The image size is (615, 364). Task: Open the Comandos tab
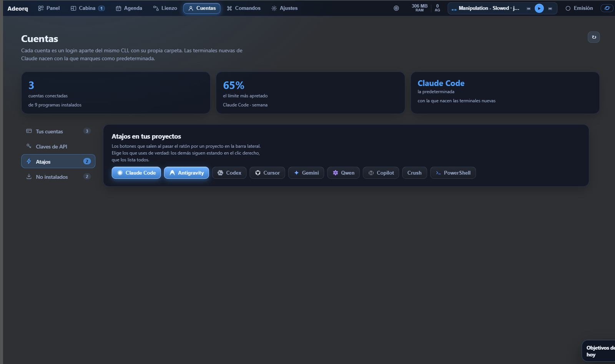point(244,8)
